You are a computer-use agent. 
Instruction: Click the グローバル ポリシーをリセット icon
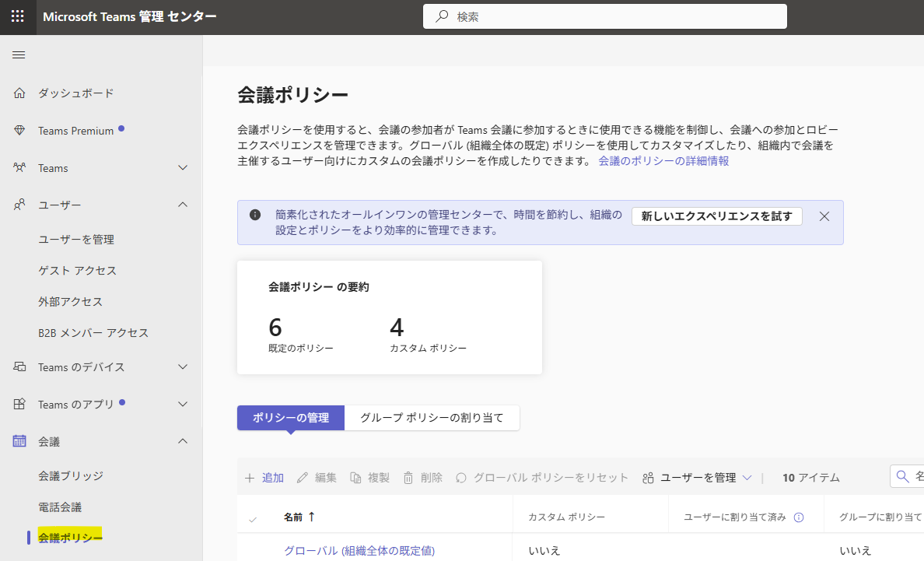pyautogui.click(x=460, y=478)
